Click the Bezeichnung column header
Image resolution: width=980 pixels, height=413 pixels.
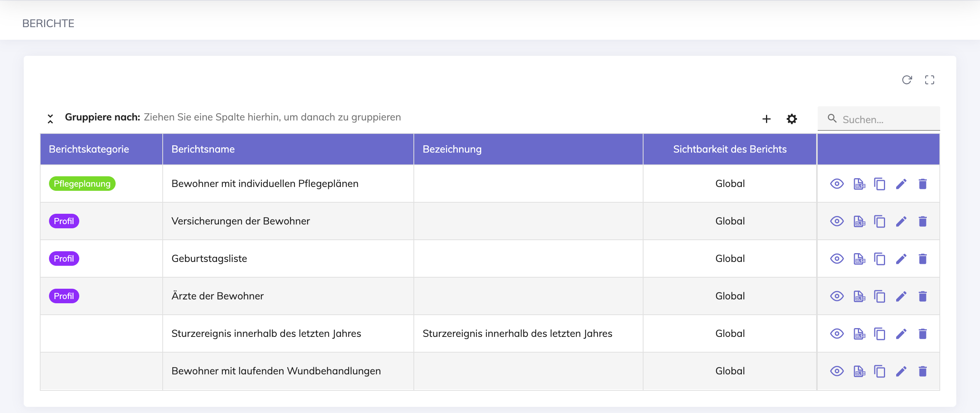click(x=452, y=149)
